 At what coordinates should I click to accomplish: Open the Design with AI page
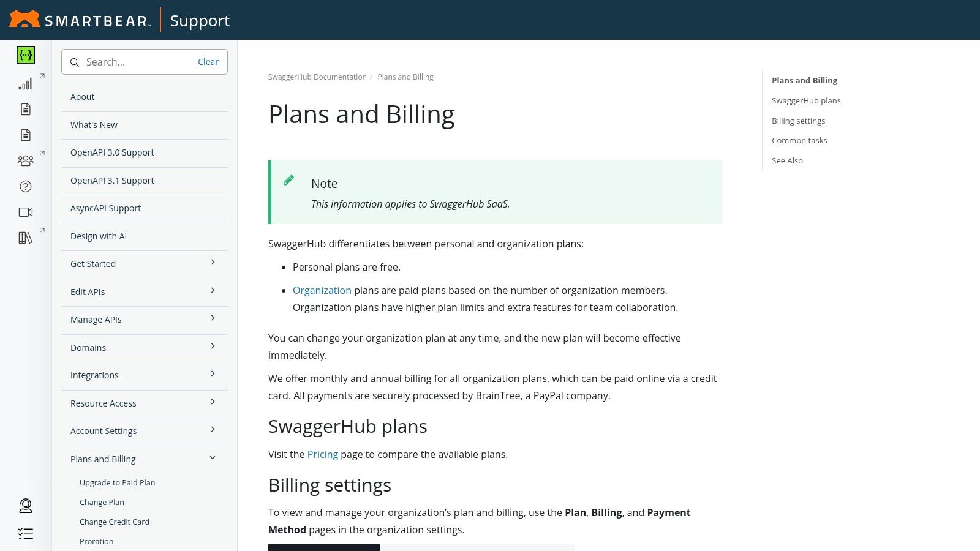pyautogui.click(x=99, y=236)
